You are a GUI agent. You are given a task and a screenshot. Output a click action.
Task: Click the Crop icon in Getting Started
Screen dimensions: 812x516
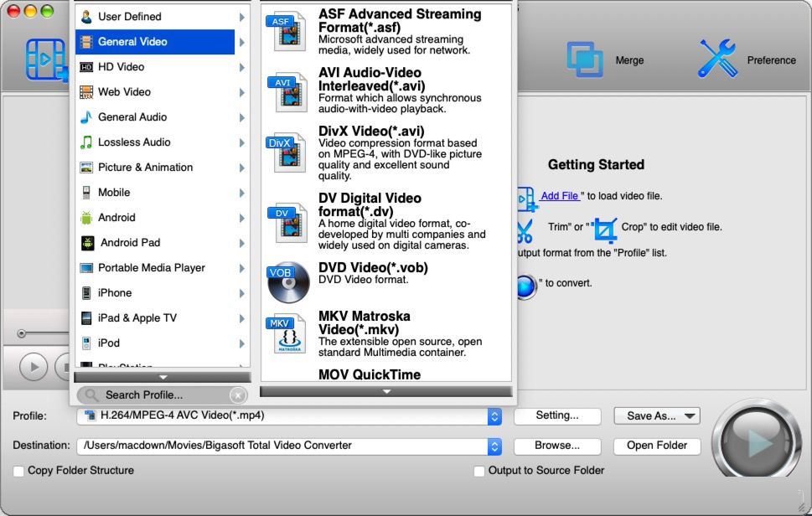605,230
